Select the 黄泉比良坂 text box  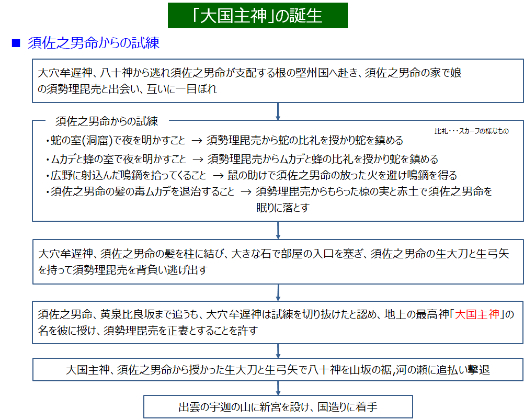coord(278,322)
